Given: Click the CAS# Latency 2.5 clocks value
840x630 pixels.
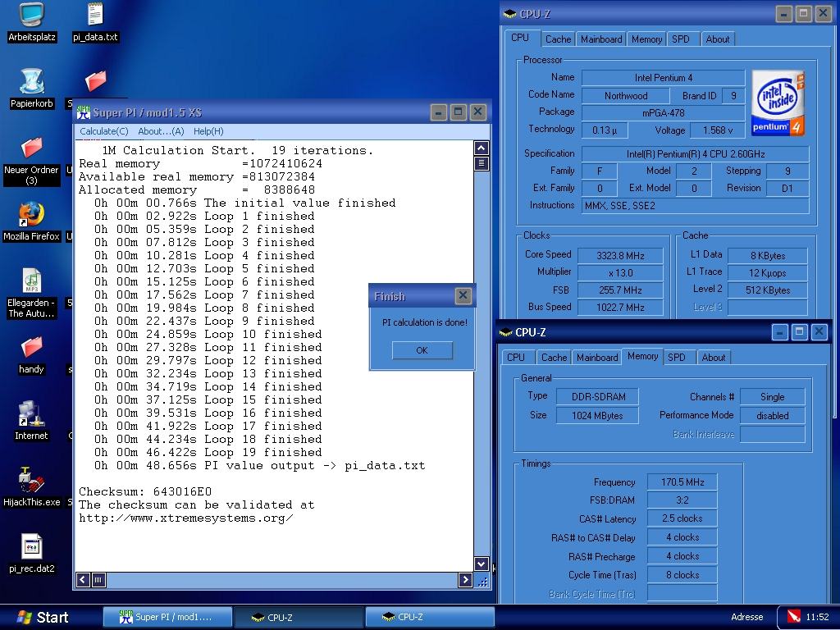Looking at the screenshot, I should click(x=682, y=518).
